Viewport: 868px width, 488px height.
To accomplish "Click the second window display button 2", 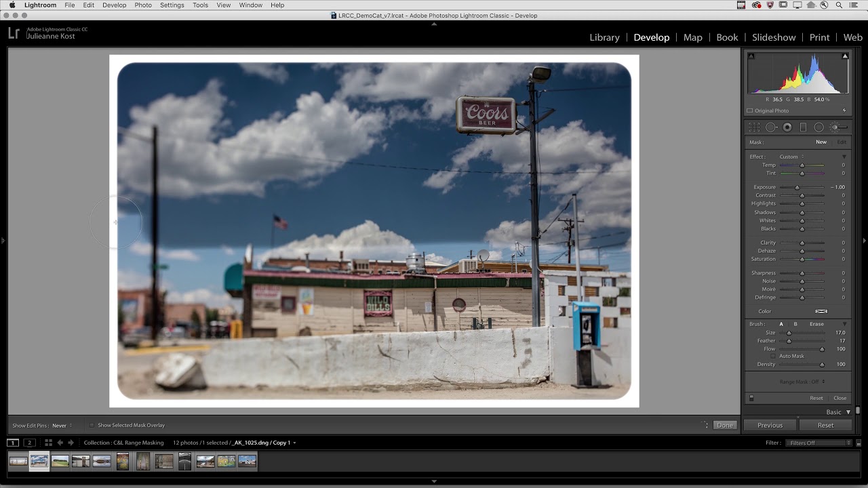I will 29,443.
